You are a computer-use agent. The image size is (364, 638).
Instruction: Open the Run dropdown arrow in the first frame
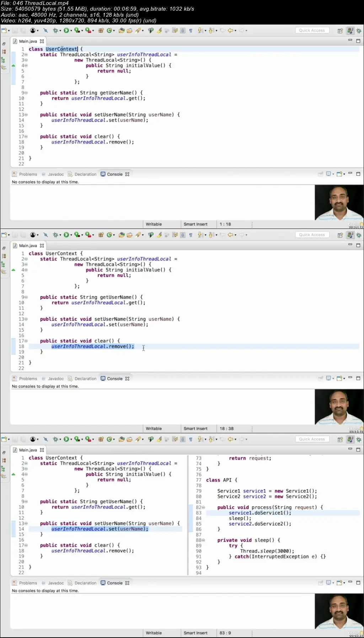click(x=71, y=31)
